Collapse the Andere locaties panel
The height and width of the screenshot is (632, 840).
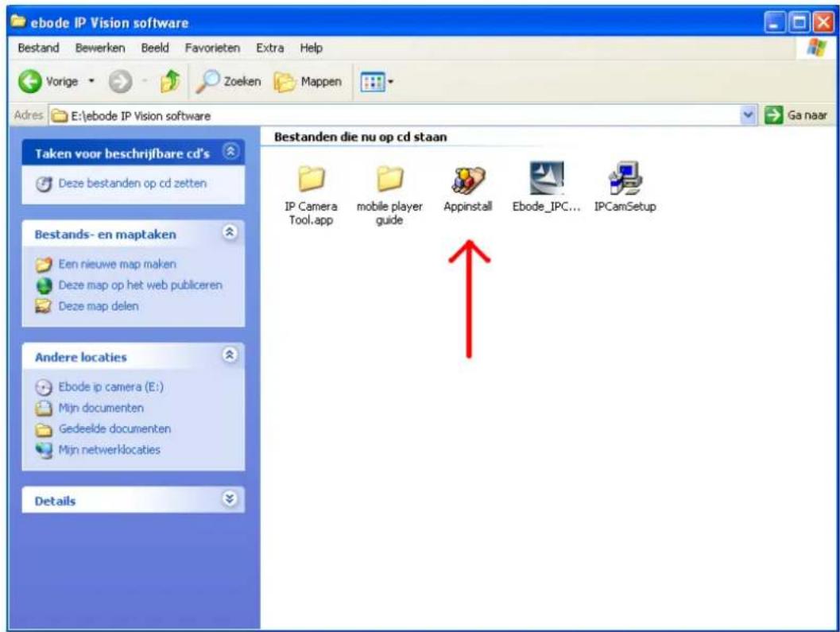pyautogui.click(x=230, y=355)
